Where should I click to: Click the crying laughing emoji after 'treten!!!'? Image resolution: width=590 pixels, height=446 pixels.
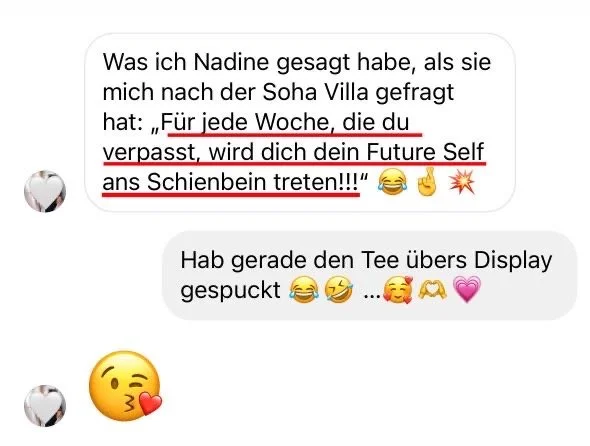392,182
